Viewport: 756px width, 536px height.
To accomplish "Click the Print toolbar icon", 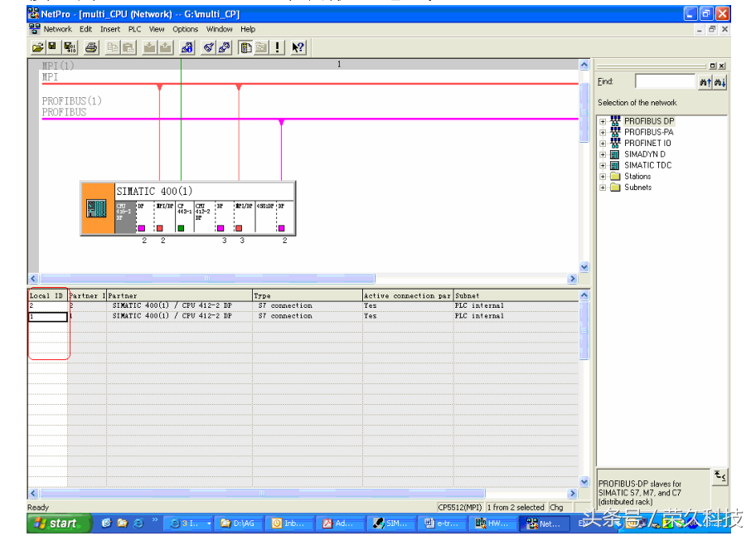I will (x=91, y=47).
